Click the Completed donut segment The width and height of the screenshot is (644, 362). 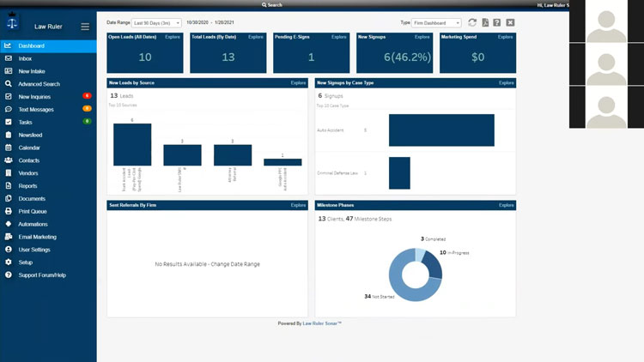pos(420,254)
